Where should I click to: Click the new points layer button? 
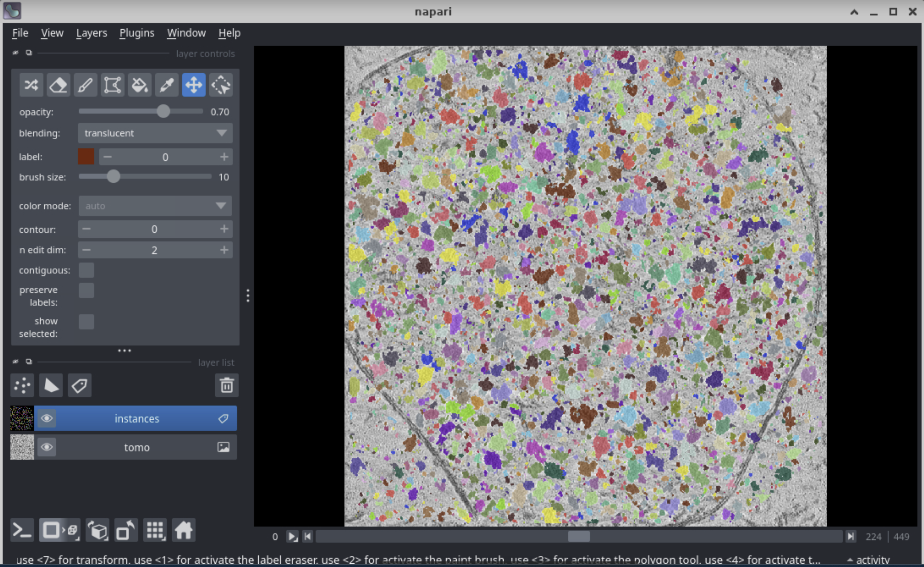(x=22, y=385)
